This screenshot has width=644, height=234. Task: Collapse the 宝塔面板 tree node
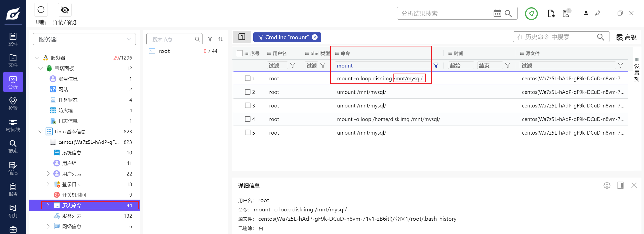click(41, 68)
